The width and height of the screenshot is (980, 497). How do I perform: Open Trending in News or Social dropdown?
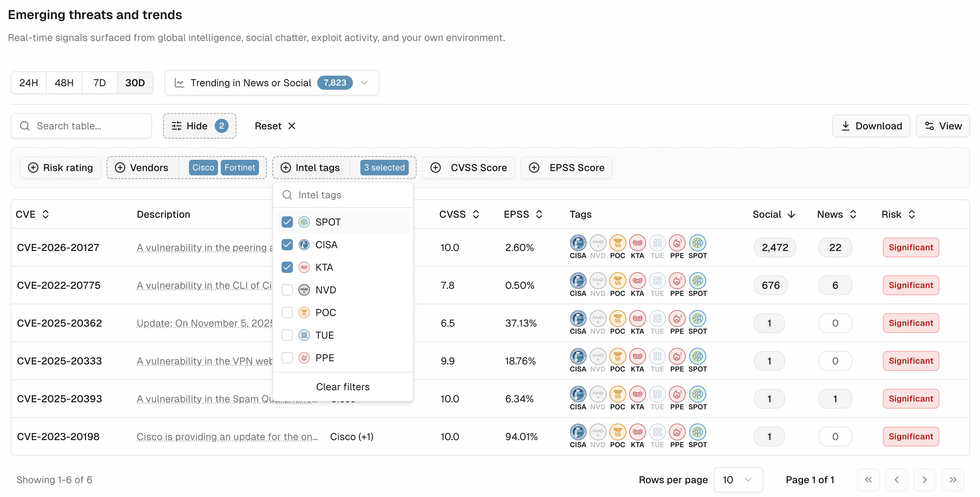[272, 83]
